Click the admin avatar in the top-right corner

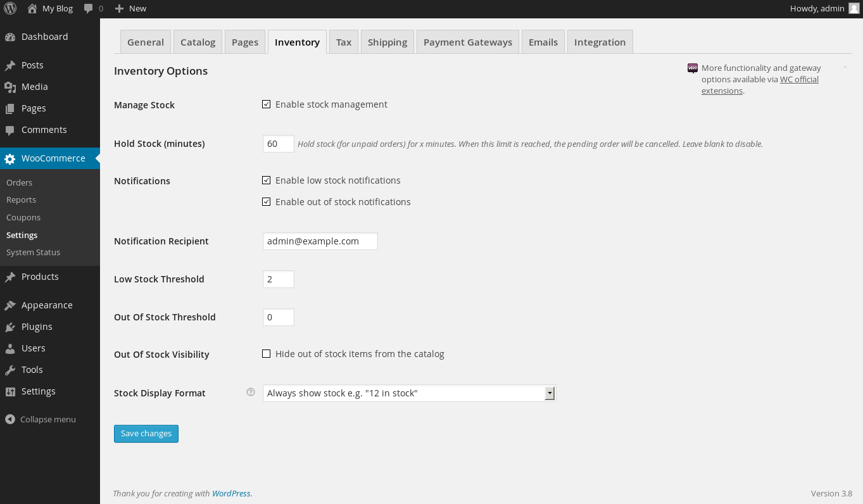pyautogui.click(x=854, y=8)
